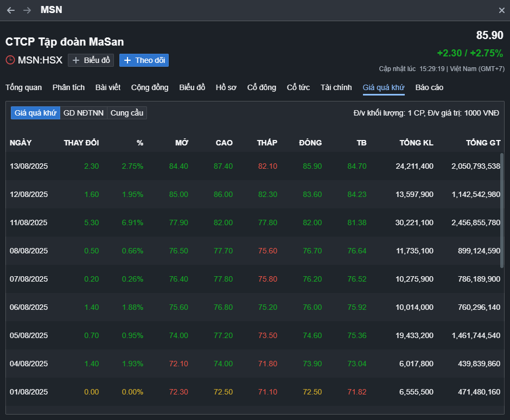Click volume 19,433,200 cell
Viewport: 510px width, 420px height.
pyautogui.click(x=415, y=335)
